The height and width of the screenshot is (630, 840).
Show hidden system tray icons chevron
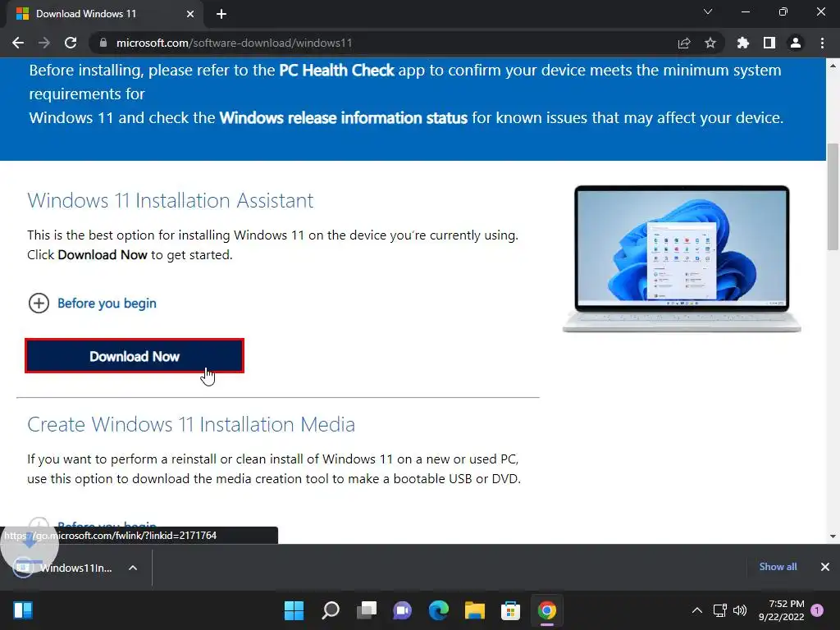click(x=697, y=610)
